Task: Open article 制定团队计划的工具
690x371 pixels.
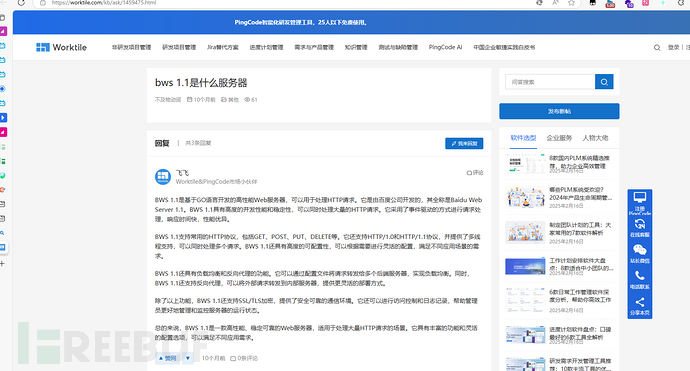Action: 580,229
